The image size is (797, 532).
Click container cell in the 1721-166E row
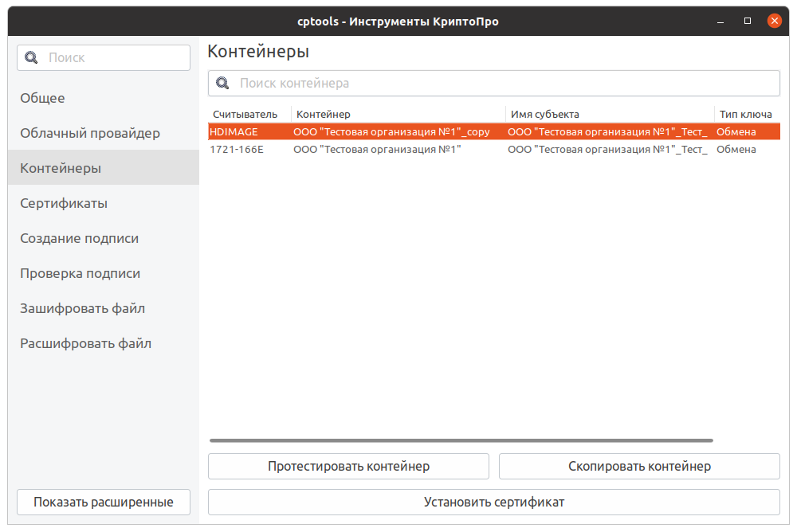377,150
